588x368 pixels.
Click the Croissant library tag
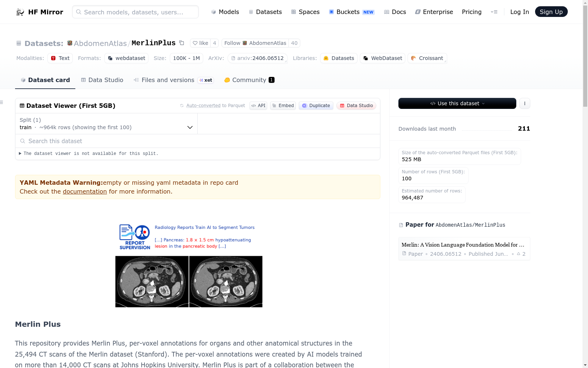427,58
